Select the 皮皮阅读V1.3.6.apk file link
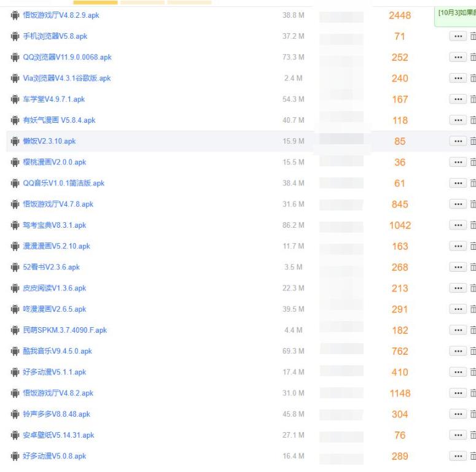This screenshot has width=476, height=472. [x=54, y=288]
